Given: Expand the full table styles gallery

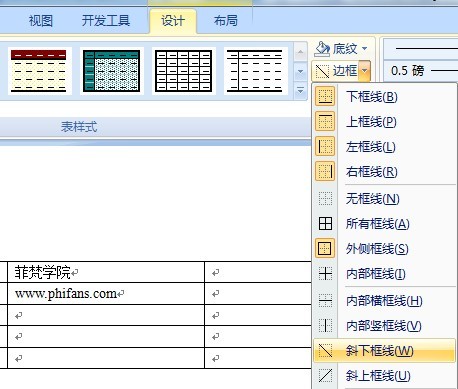Looking at the screenshot, I should point(300,91).
